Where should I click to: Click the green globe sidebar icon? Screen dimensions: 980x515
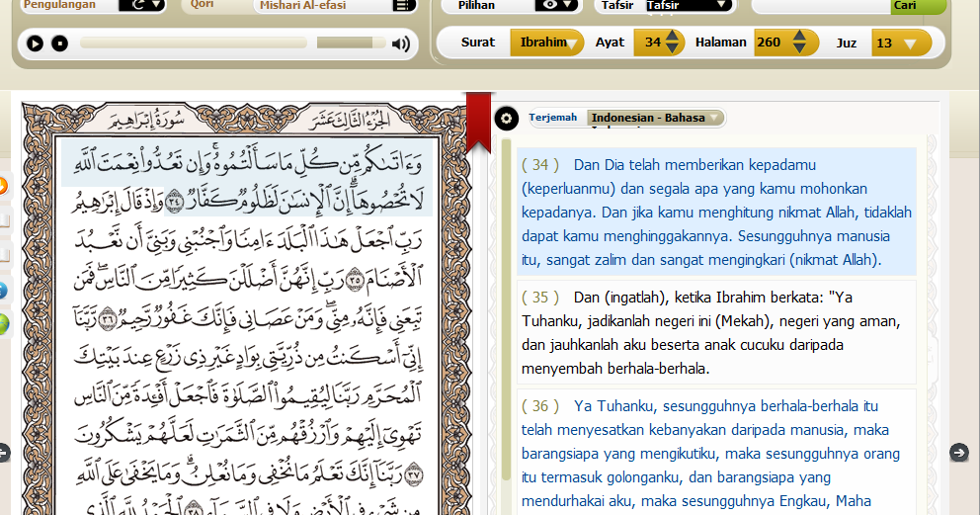pyautogui.click(x=3, y=324)
